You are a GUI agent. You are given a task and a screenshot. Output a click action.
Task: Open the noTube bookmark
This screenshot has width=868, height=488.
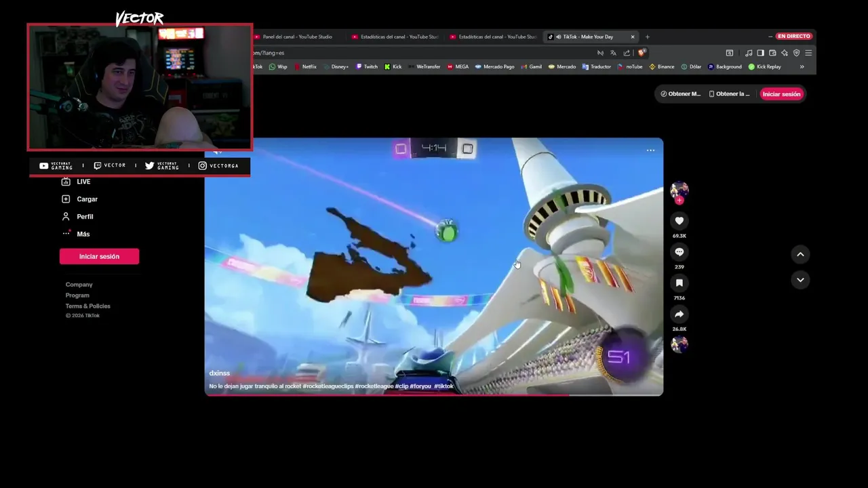(629, 67)
